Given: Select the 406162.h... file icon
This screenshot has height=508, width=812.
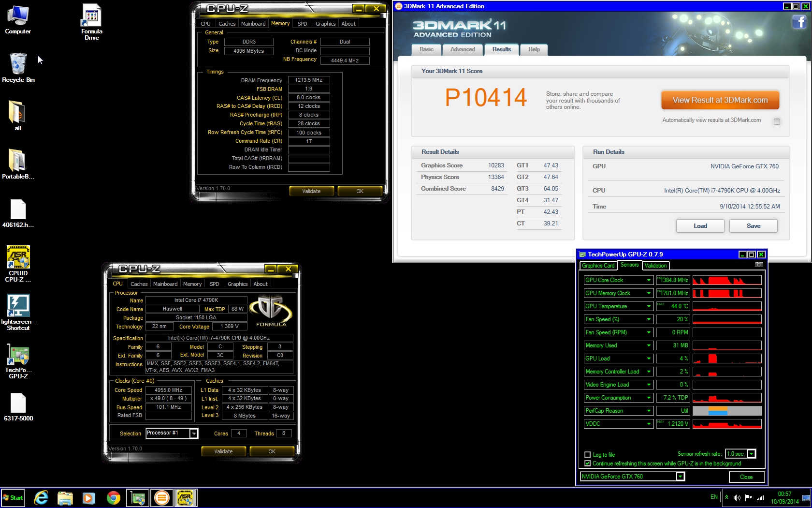Looking at the screenshot, I should 18,213.
